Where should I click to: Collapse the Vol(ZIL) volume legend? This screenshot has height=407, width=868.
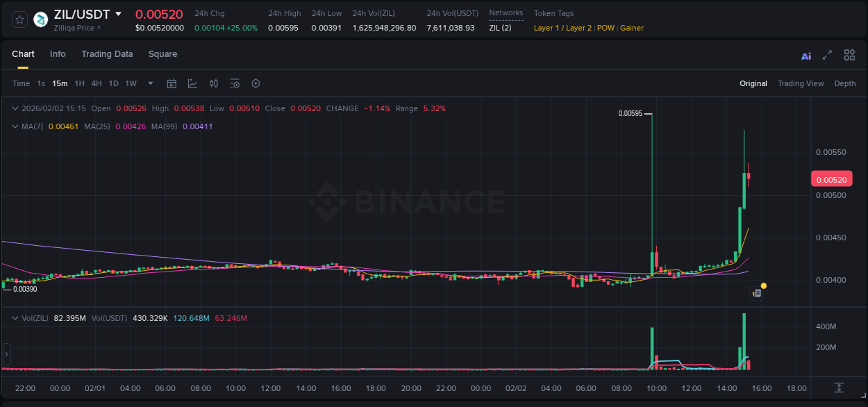[x=15, y=317]
